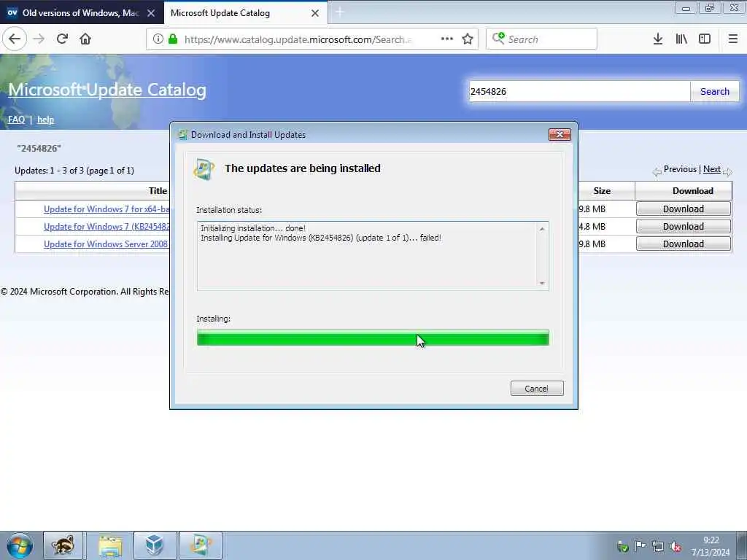Click the green shield tray icon
The width and height of the screenshot is (747, 560).
[622, 547]
